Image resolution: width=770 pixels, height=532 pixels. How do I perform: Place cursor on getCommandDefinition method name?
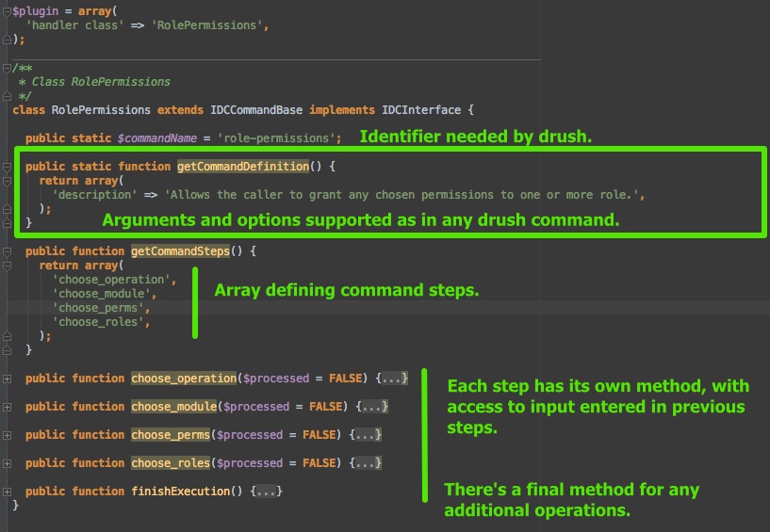pyautogui.click(x=243, y=167)
